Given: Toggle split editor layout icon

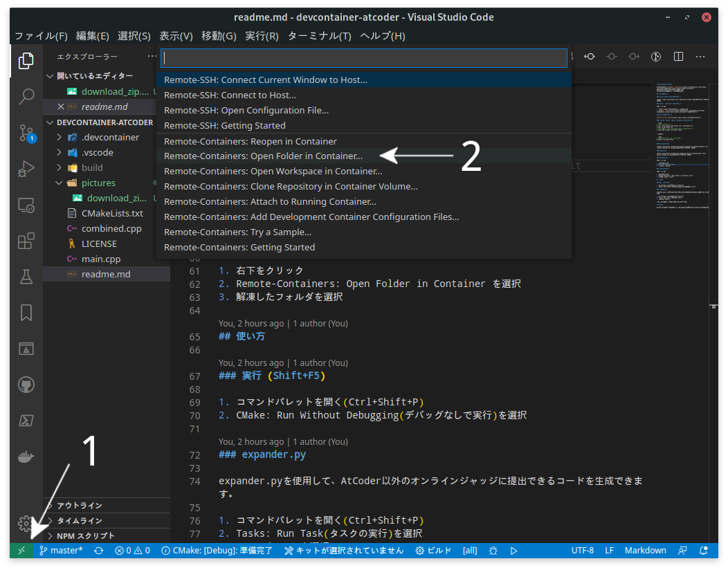Looking at the screenshot, I should [678, 57].
